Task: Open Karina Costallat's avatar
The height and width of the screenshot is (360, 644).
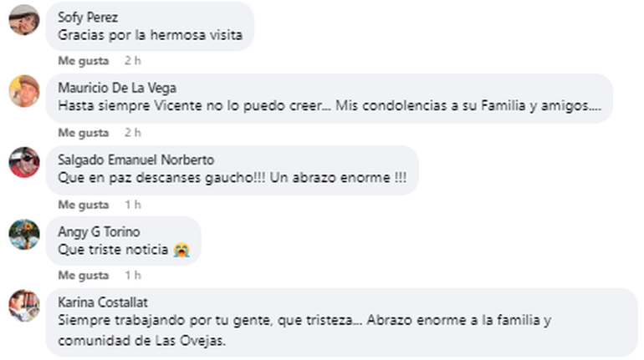Action: (x=24, y=306)
